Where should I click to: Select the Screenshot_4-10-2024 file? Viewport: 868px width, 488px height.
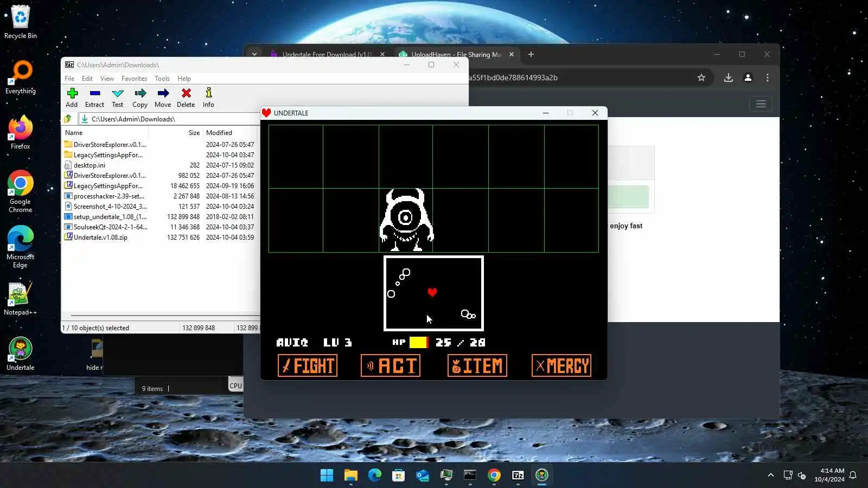pyautogui.click(x=160, y=207)
